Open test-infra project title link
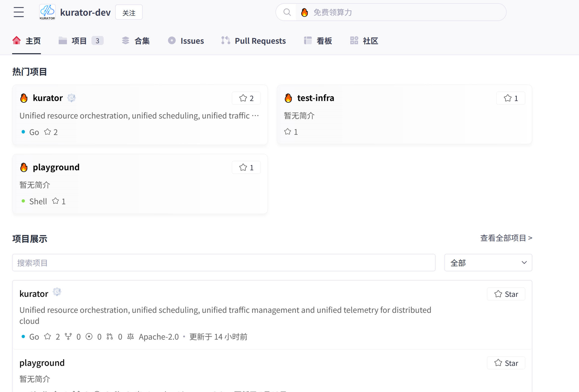Image resolution: width=579 pixels, height=392 pixels. [316, 98]
